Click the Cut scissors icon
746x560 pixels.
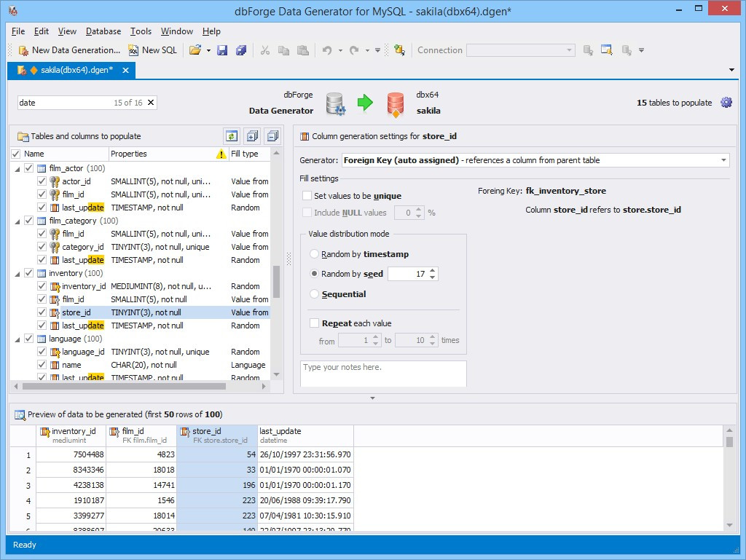coord(265,50)
